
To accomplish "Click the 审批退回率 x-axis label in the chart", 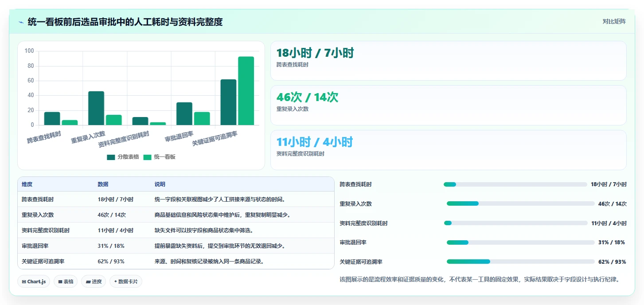I will click(x=179, y=137).
